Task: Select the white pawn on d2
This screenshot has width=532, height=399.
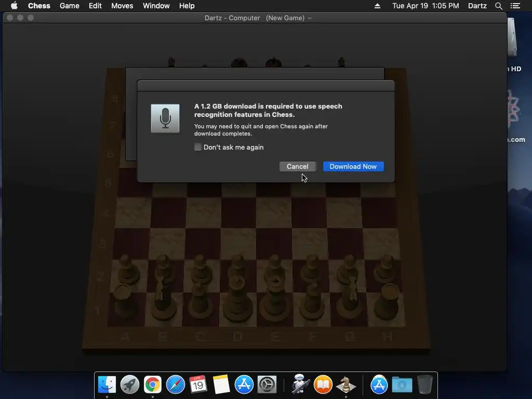Action: [x=238, y=268]
